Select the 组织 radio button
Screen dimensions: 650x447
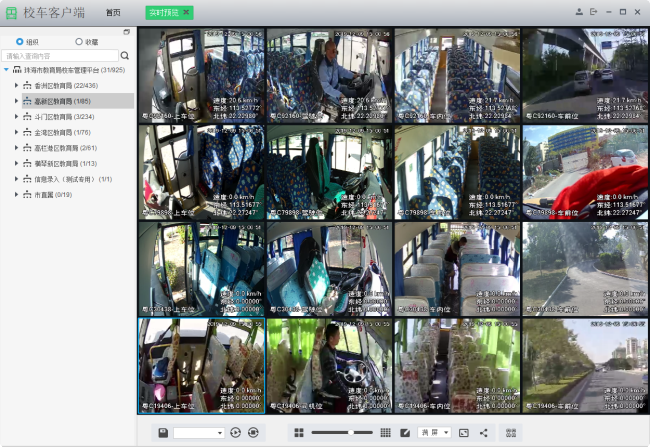click(19, 42)
